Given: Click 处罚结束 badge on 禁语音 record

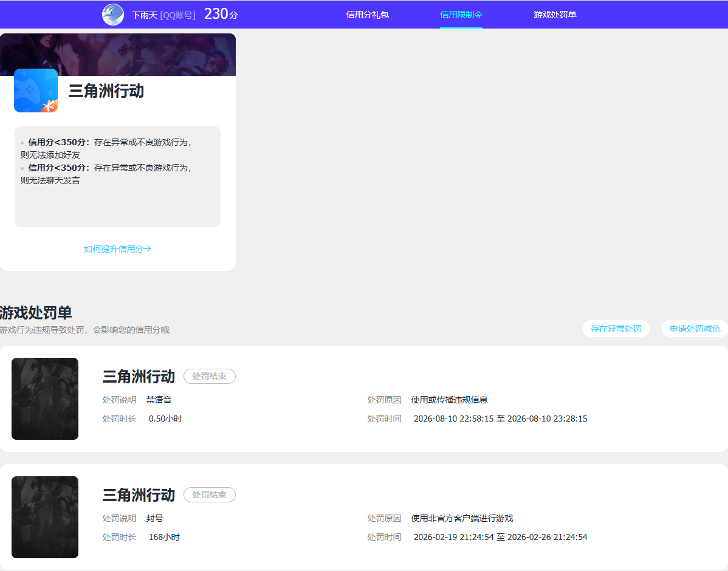Looking at the screenshot, I should click(210, 377).
